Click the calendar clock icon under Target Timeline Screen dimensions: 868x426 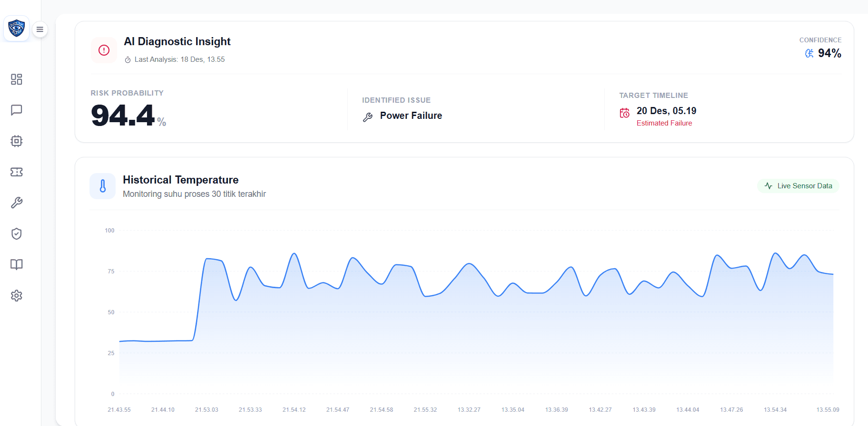(x=624, y=113)
